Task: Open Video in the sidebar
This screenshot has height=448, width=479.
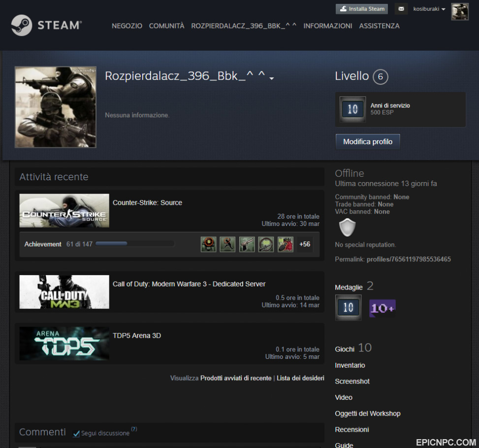Action: click(x=344, y=398)
